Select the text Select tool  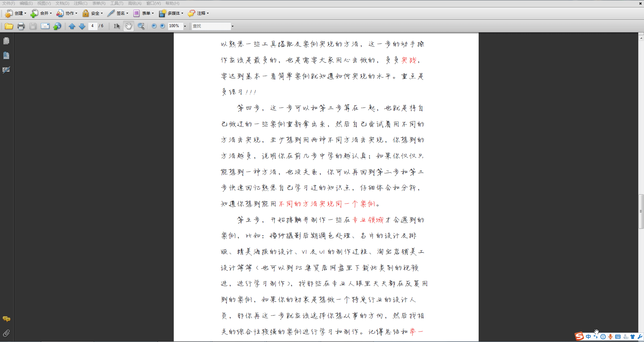(117, 26)
